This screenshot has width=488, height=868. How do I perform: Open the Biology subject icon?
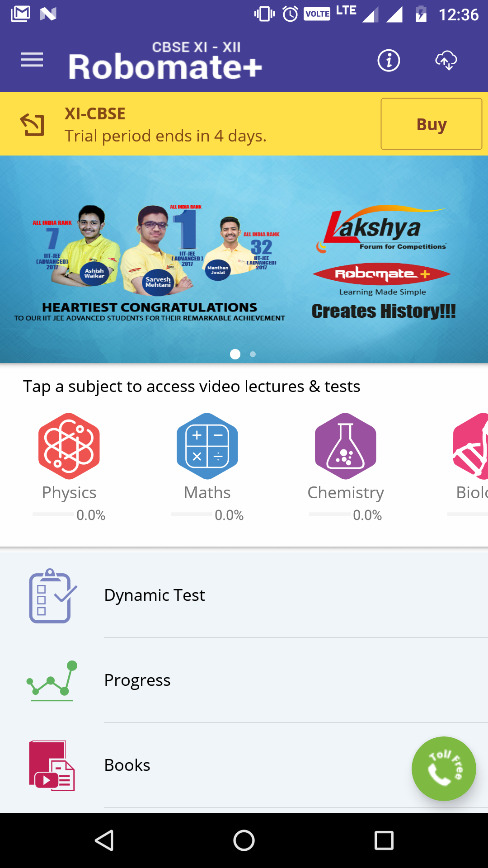pyautogui.click(x=470, y=446)
